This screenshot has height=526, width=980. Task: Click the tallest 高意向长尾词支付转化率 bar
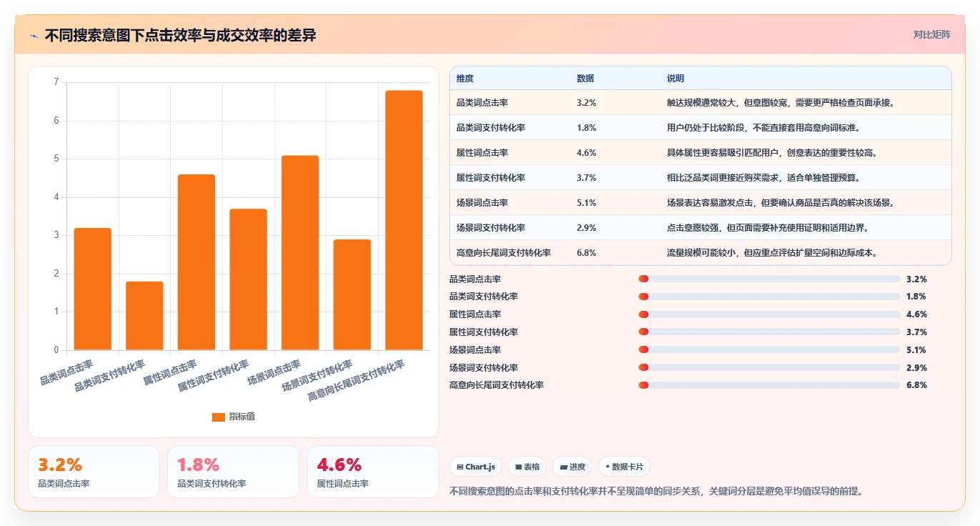404,220
